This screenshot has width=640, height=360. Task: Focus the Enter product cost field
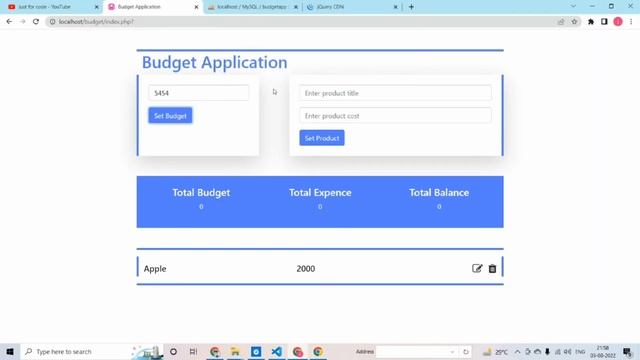click(395, 116)
